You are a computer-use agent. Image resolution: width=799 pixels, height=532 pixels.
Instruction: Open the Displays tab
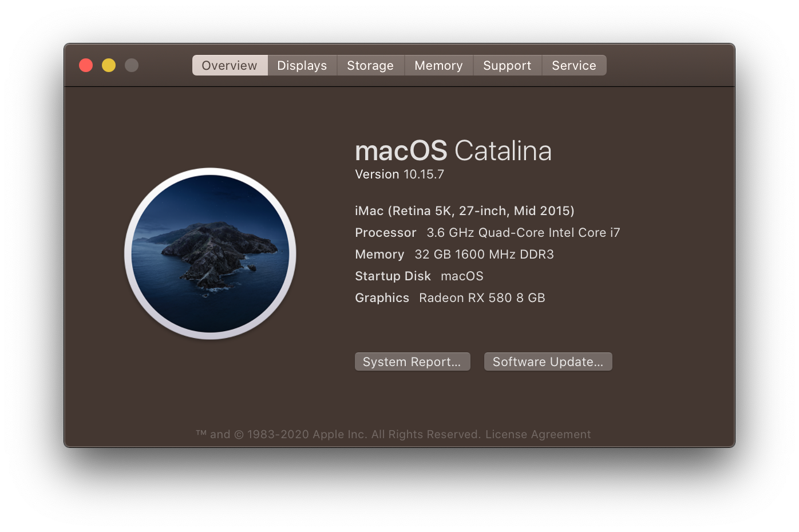pos(302,65)
